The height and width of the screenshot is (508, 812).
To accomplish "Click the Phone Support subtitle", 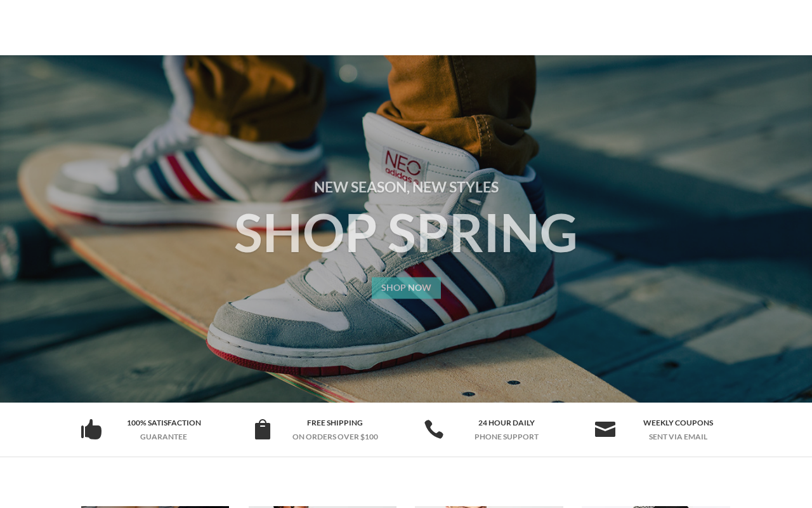I will tap(506, 437).
